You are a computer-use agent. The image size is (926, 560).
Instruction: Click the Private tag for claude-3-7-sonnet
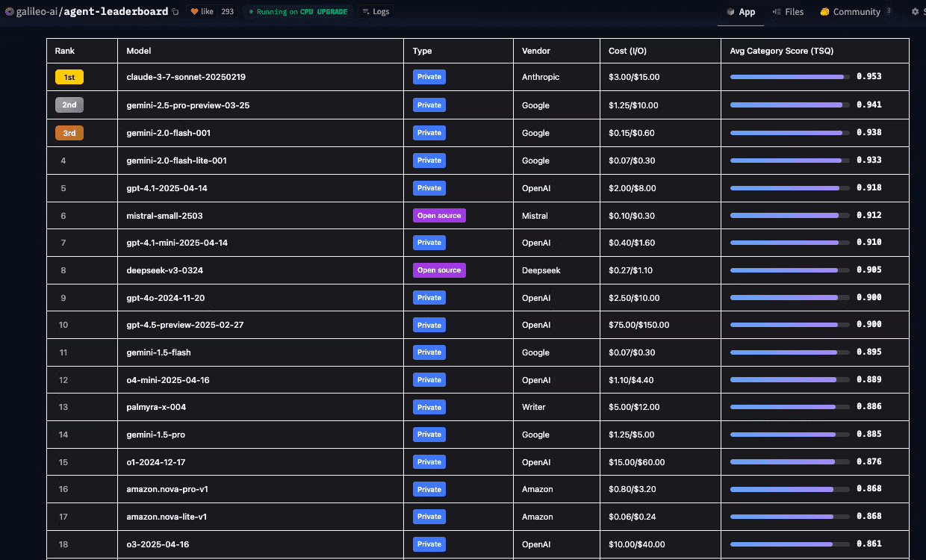click(429, 77)
